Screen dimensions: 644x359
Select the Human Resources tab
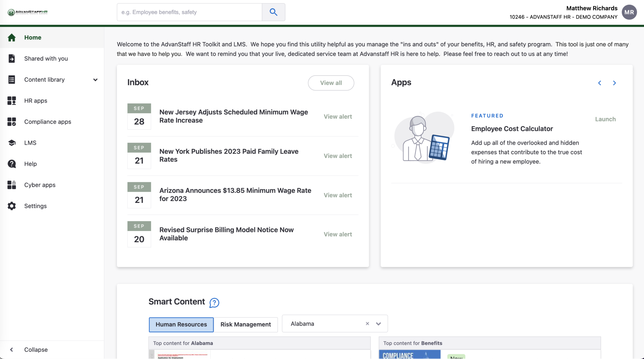coord(181,324)
